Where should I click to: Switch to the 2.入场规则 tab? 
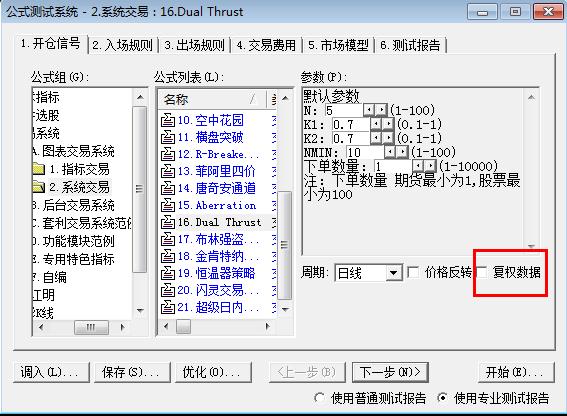click(122, 45)
